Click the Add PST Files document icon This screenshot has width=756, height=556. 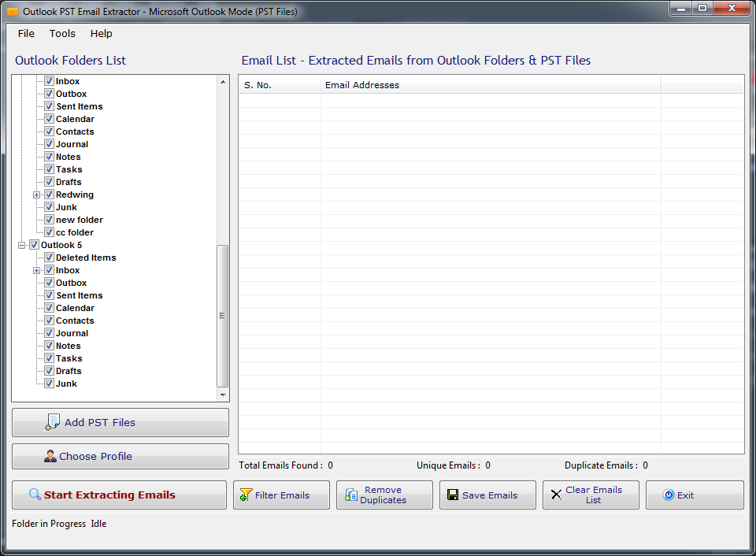pyautogui.click(x=52, y=422)
